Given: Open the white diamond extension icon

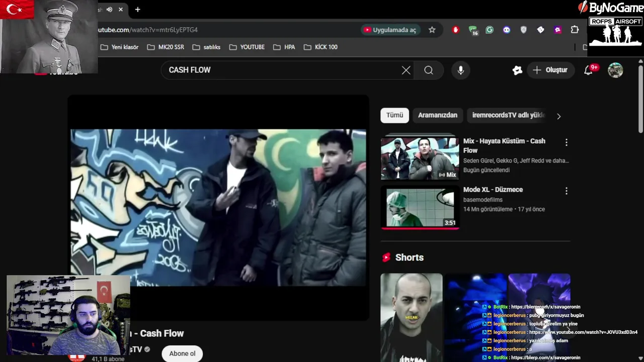Looking at the screenshot, I should click(x=540, y=30).
